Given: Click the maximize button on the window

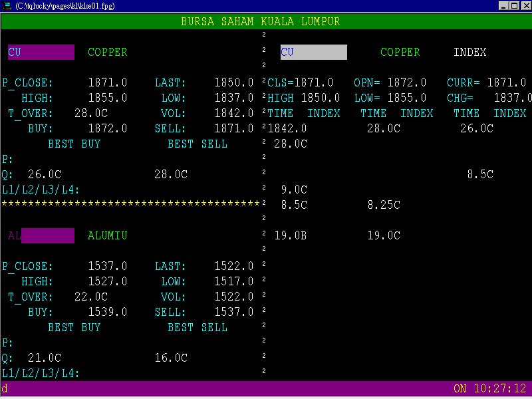Looking at the screenshot, I should [513, 5].
